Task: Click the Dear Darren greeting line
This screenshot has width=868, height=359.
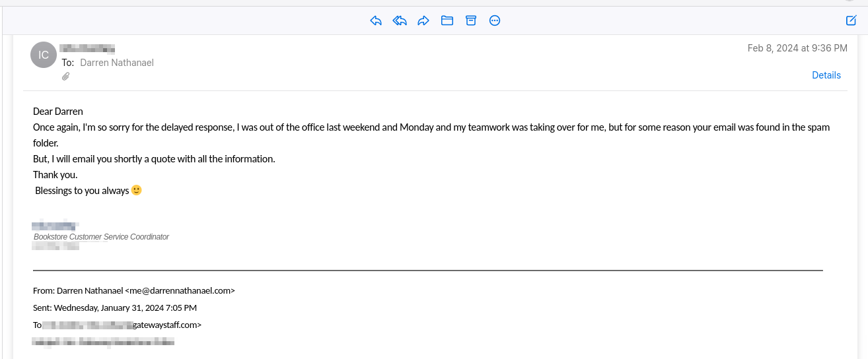Action: coord(58,111)
